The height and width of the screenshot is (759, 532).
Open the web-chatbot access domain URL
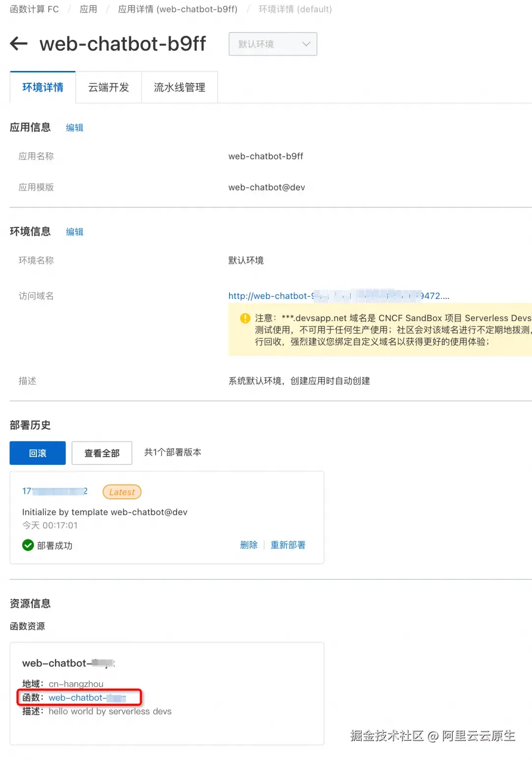[296, 296]
